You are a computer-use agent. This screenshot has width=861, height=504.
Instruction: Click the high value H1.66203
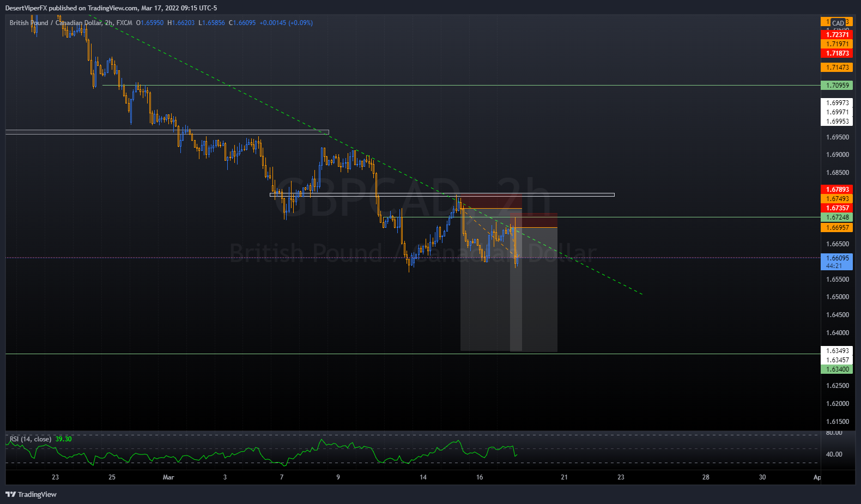click(x=181, y=23)
